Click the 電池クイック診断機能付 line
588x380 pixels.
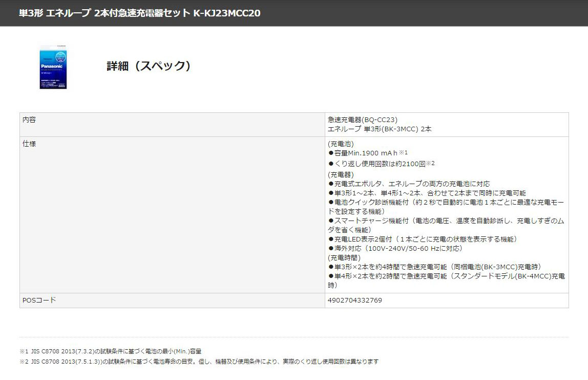[446, 207]
